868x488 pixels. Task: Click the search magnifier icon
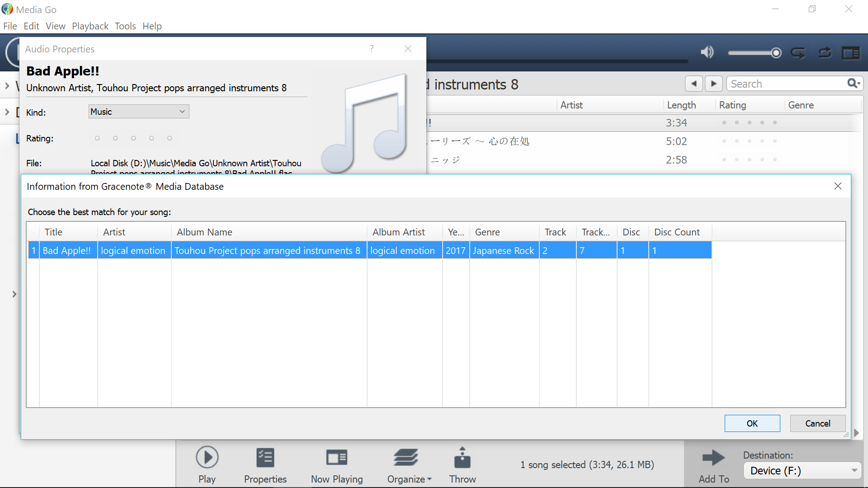(853, 84)
